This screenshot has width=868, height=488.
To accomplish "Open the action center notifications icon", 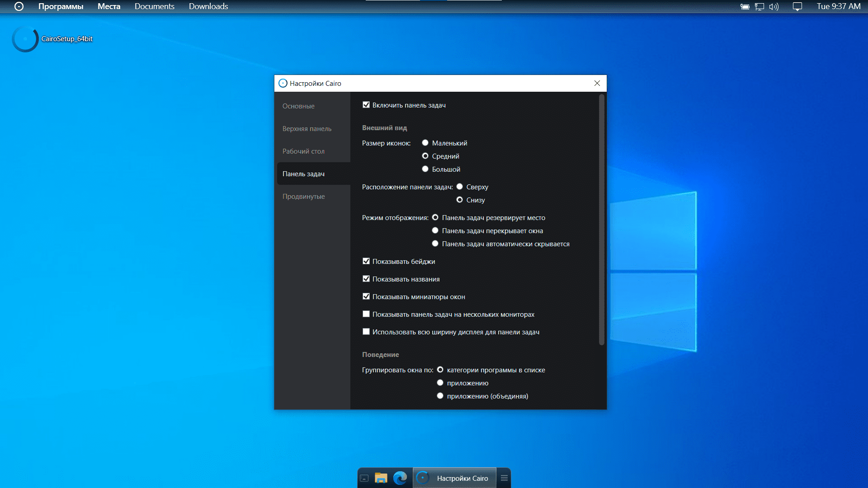I will point(797,6).
